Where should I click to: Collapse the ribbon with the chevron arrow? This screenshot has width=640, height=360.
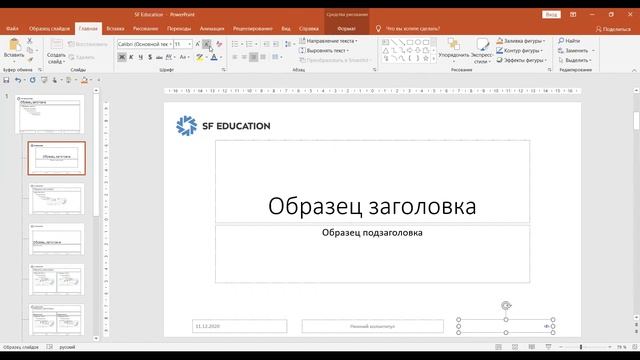[x=634, y=70]
